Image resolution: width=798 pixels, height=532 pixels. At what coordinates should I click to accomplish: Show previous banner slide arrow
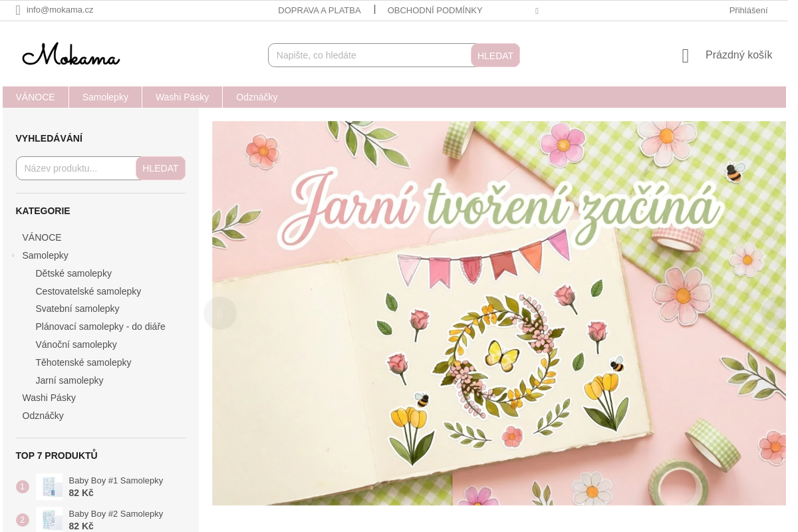point(220,313)
